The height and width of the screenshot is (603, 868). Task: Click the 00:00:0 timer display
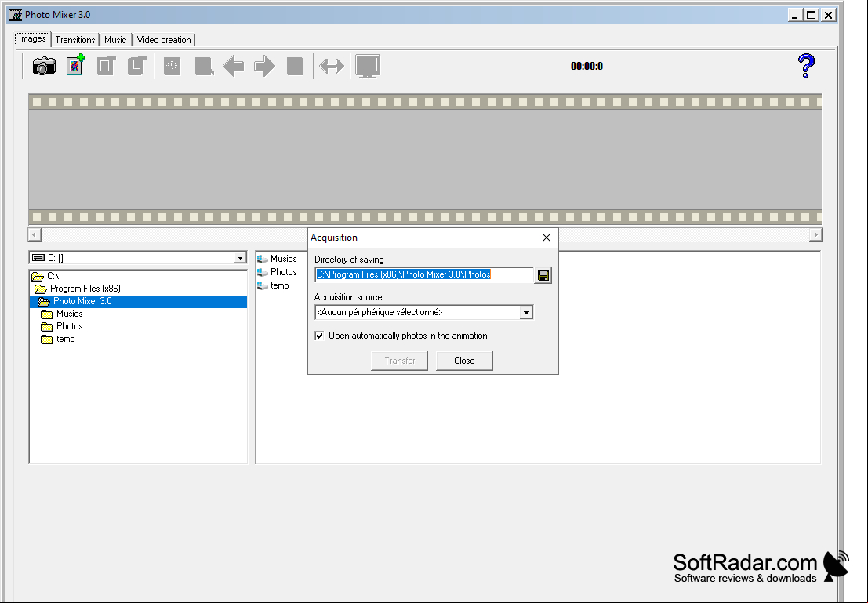pos(587,67)
